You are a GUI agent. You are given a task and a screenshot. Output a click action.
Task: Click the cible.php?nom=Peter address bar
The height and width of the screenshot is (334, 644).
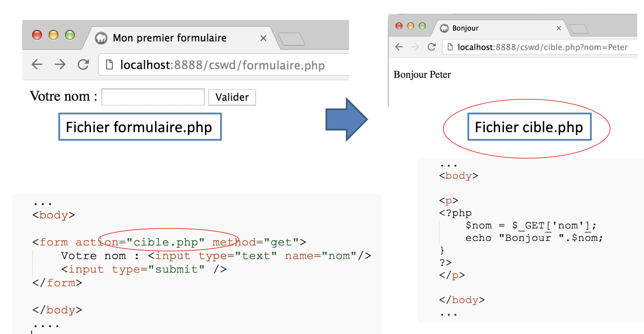543,47
